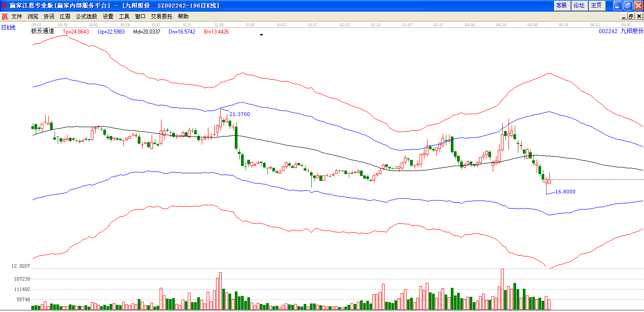Click the red 赢 app icon in the menu bar

pos(5,17)
